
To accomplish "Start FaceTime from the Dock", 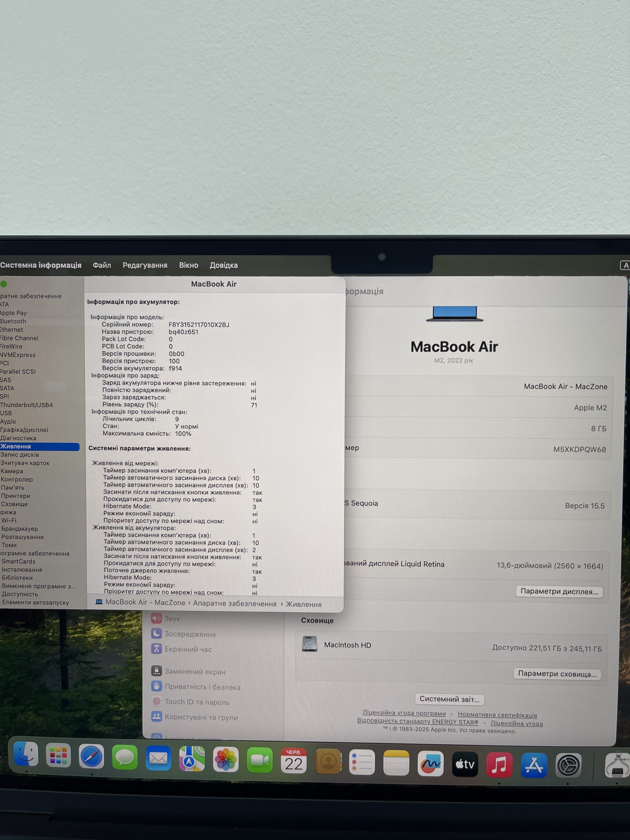I will 259,760.
